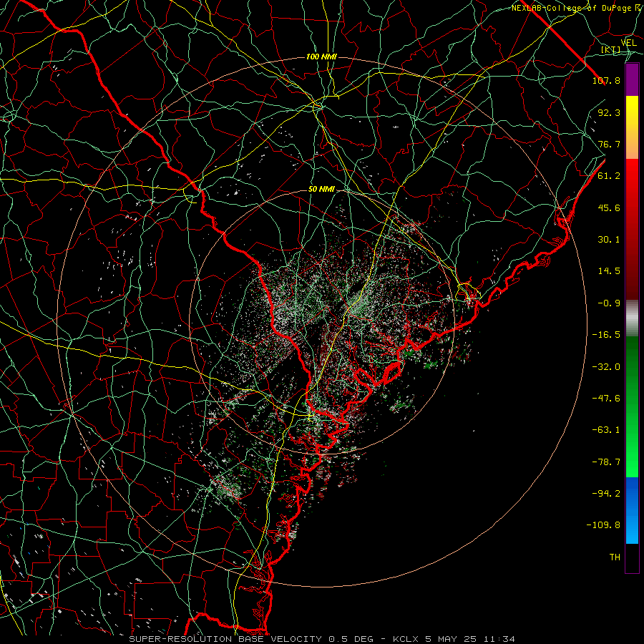
Task: Click the 14.5 legend value
Action: (x=609, y=271)
